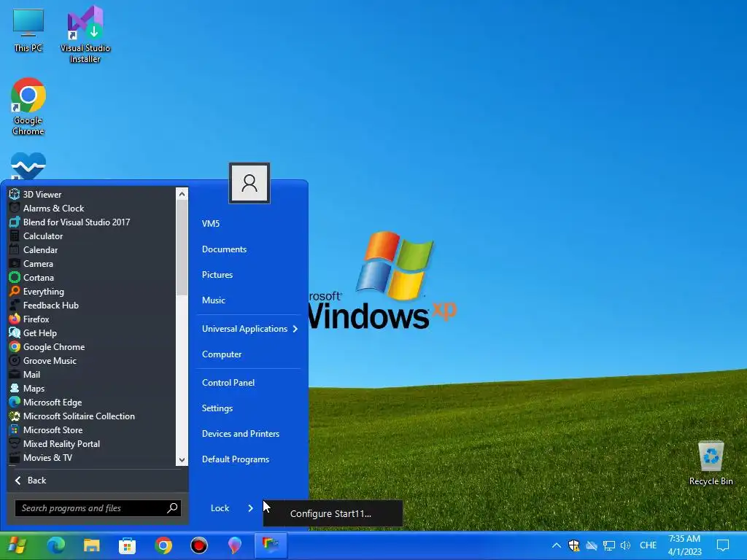Show hidden system tray icons
Viewport: 747px width, 560px height.
(556, 545)
